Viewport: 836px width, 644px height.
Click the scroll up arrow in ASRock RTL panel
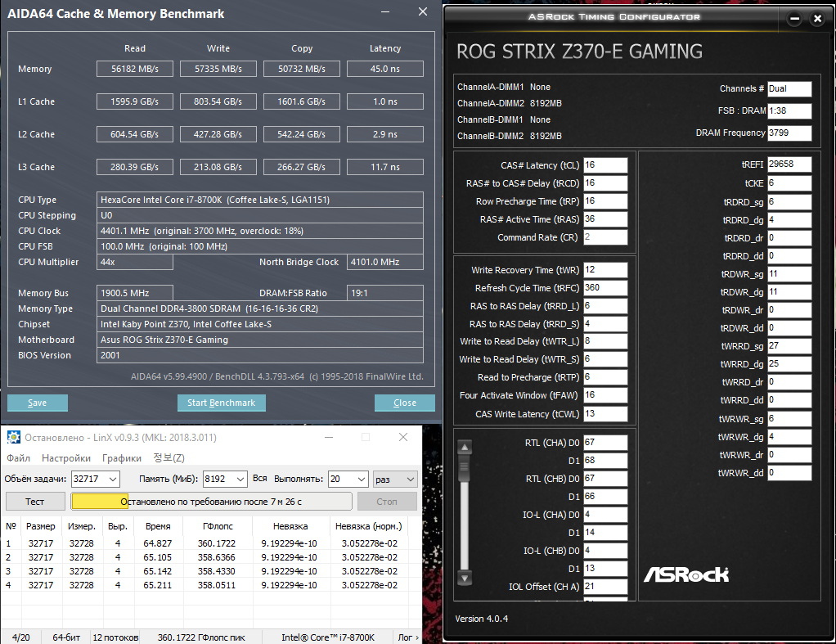(x=465, y=447)
